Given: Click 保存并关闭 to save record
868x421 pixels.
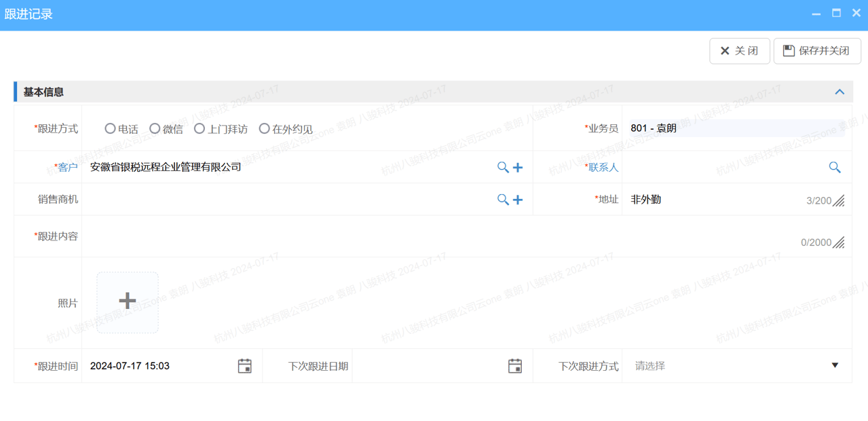Looking at the screenshot, I should (x=817, y=51).
